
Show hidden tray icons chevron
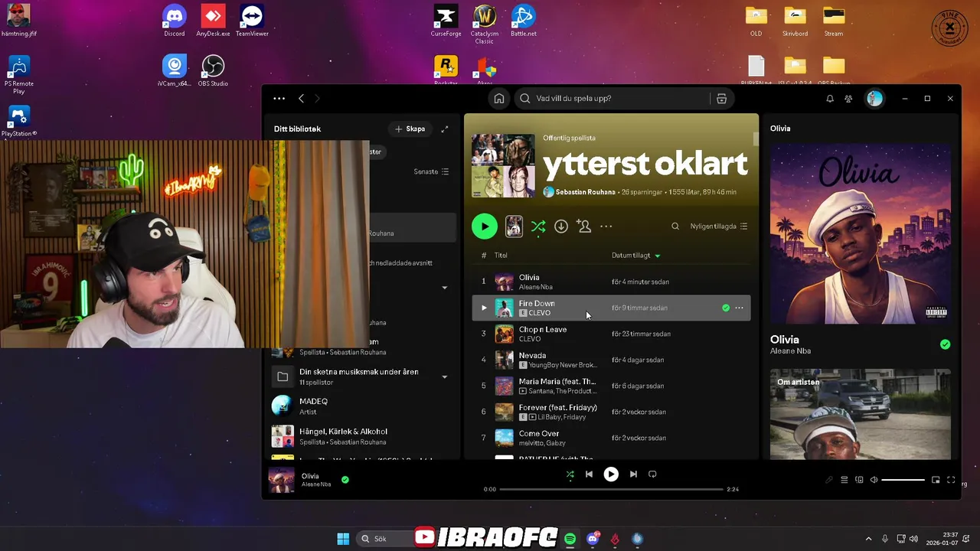[x=868, y=539]
